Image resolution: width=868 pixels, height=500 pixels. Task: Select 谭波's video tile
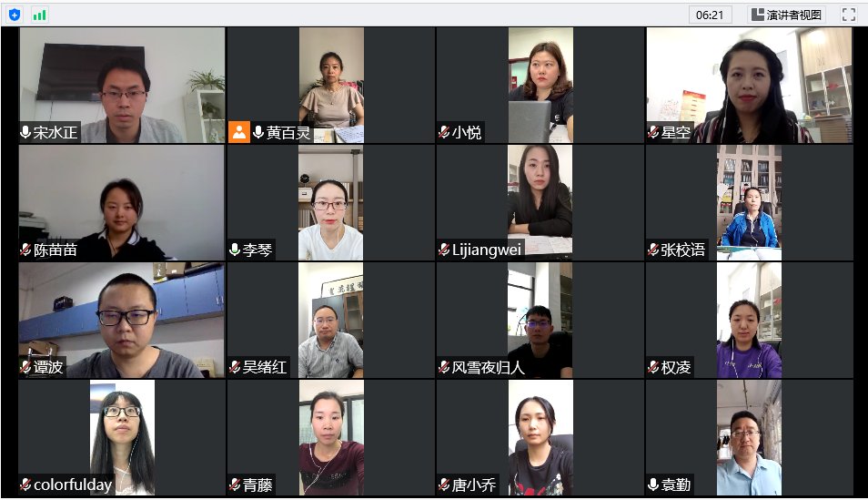click(122, 321)
